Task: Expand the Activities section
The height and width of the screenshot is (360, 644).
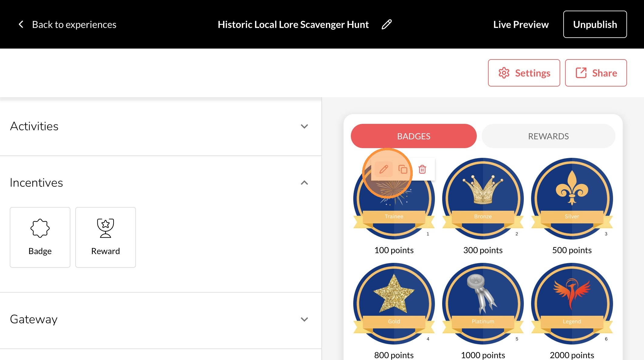Action: pos(161,126)
